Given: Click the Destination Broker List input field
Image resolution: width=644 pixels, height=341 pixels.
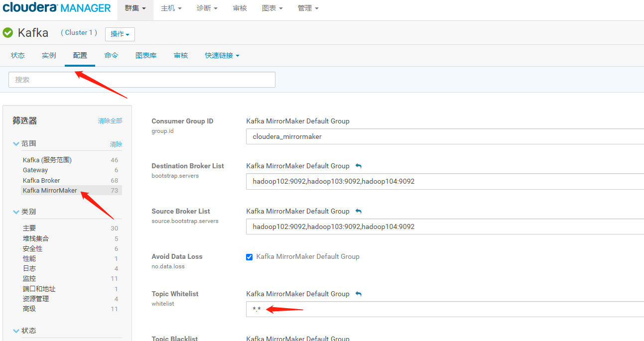Looking at the screenshot, I should (x=445, y=181).
